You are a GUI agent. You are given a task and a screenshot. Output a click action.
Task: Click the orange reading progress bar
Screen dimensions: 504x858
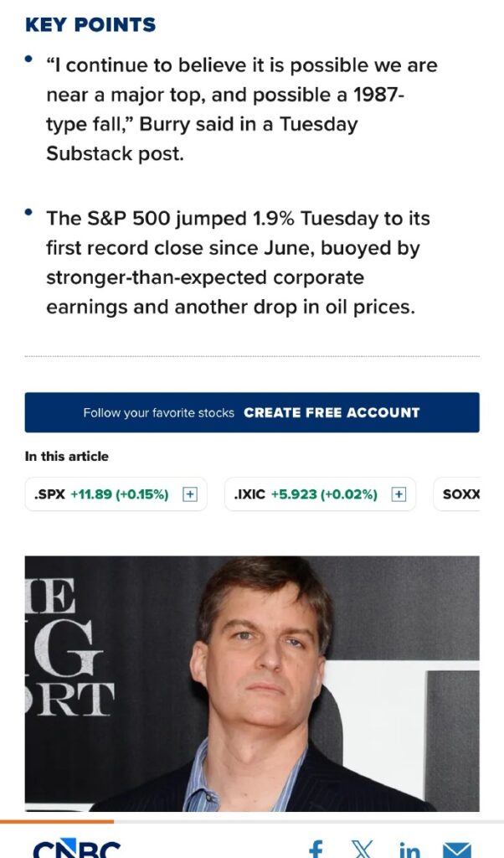[x=57, y=821]
